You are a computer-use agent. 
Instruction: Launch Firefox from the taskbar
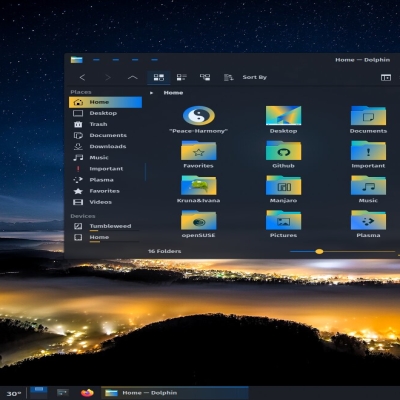(x=87, y=393)
